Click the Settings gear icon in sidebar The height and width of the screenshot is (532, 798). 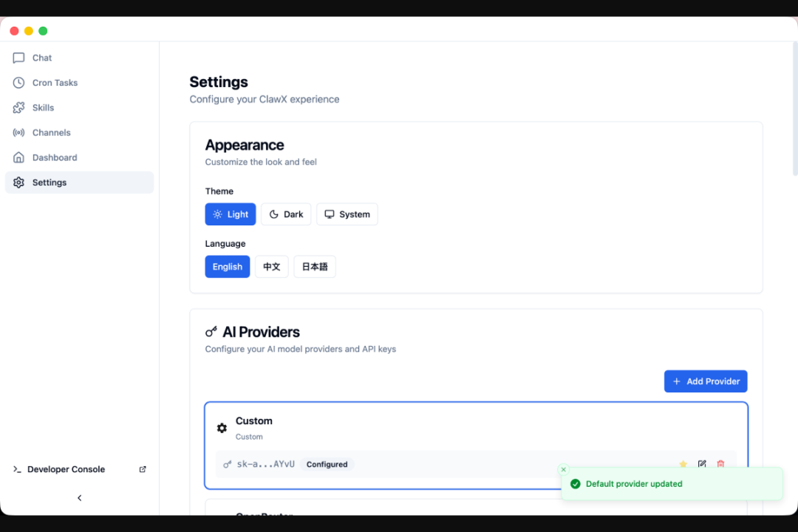(18, 183)
